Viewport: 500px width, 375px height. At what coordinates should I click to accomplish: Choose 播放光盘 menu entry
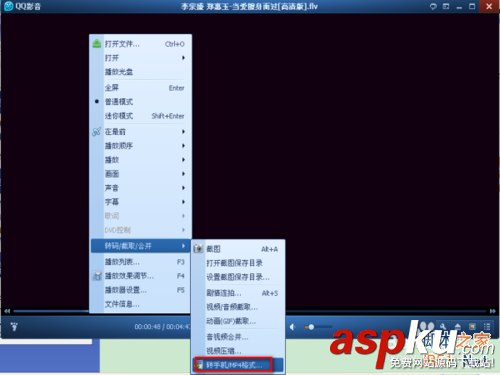(141, 72)
